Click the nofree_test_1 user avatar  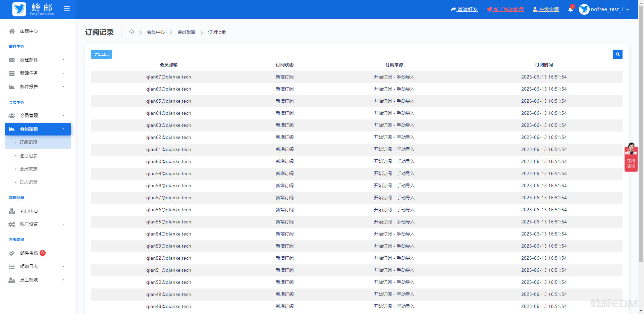click(584, 9)
